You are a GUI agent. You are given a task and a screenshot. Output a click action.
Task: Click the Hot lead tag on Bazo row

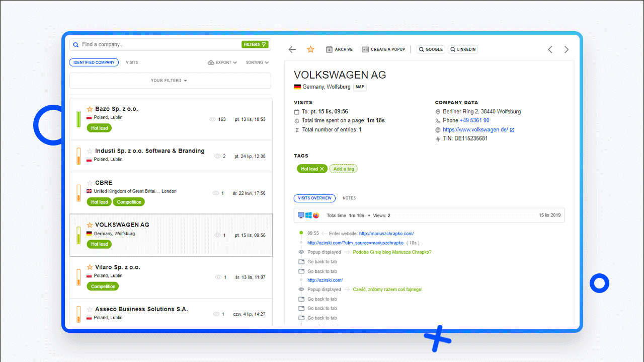[99, 128]
